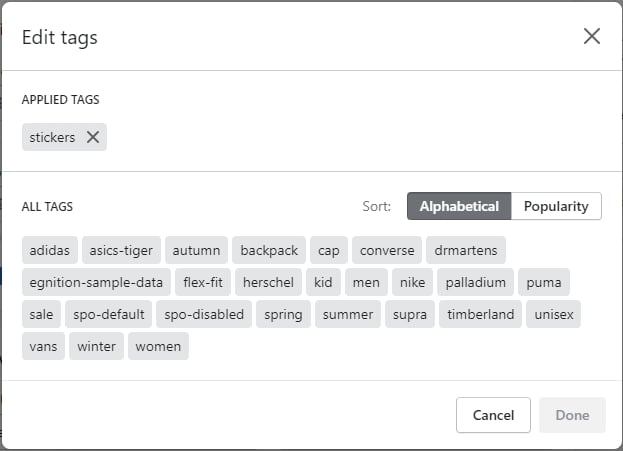The height and width of the screenshot is (451, 623).
Task: Apply the backpack tag
Action: click(x=269, y=250)
